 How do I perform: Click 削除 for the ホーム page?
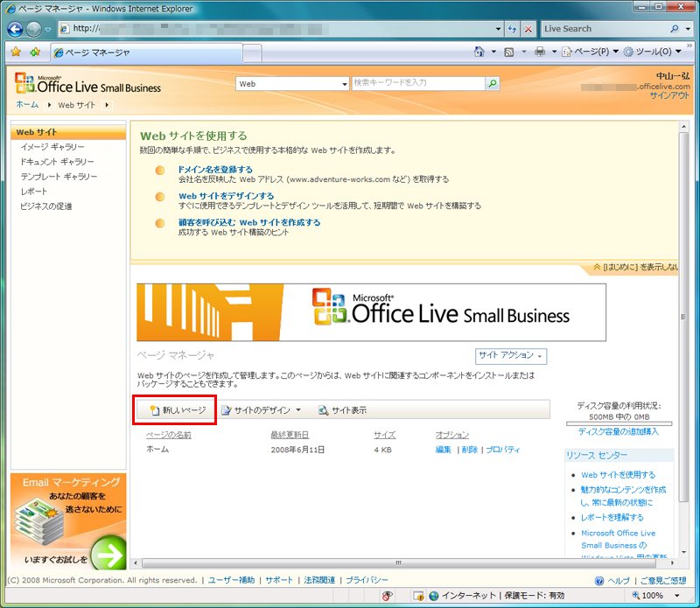(470, 450)
